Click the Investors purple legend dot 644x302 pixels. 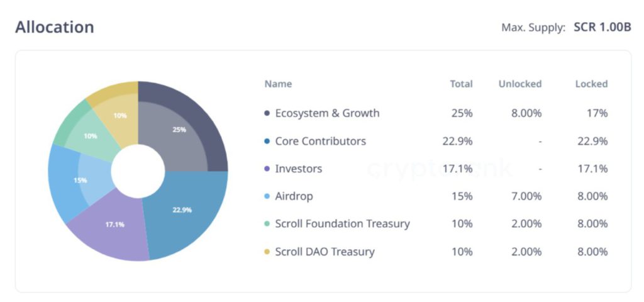(x=267, y=169)
